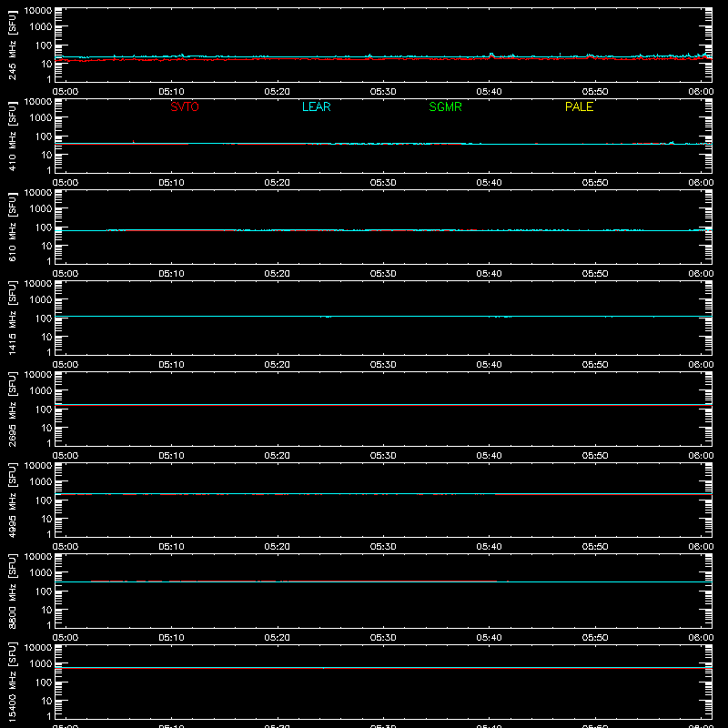Select the 2695 MHz [SFU] axis title

click(12, 409)
